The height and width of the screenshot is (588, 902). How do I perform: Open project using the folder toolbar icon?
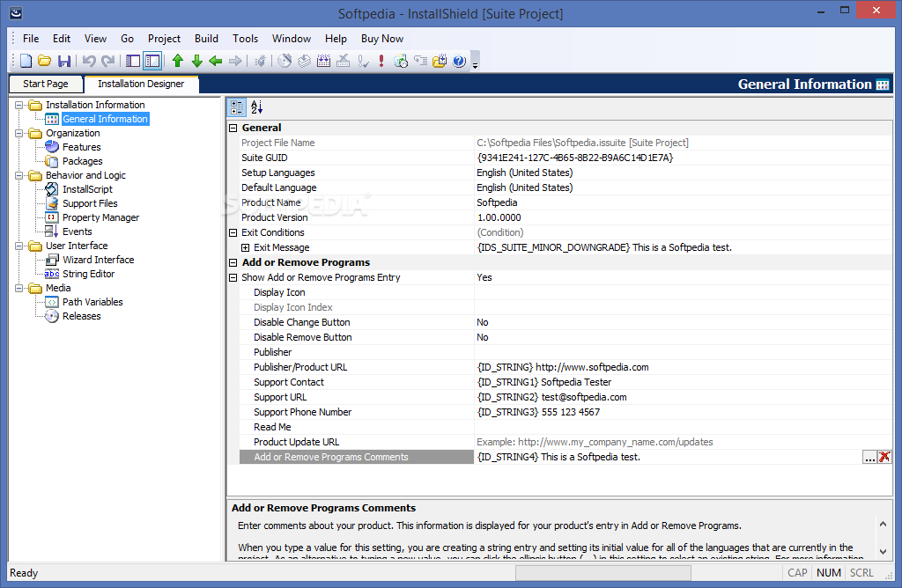coord(45,61)
